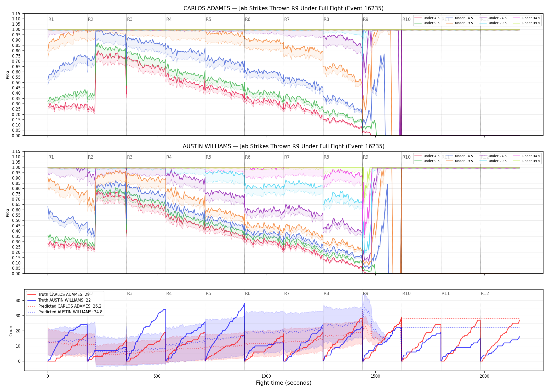This screenshot has height=392, width=549.
Task: Click the 2000 tick on fight time axis
Action: (x=484, y=376)
